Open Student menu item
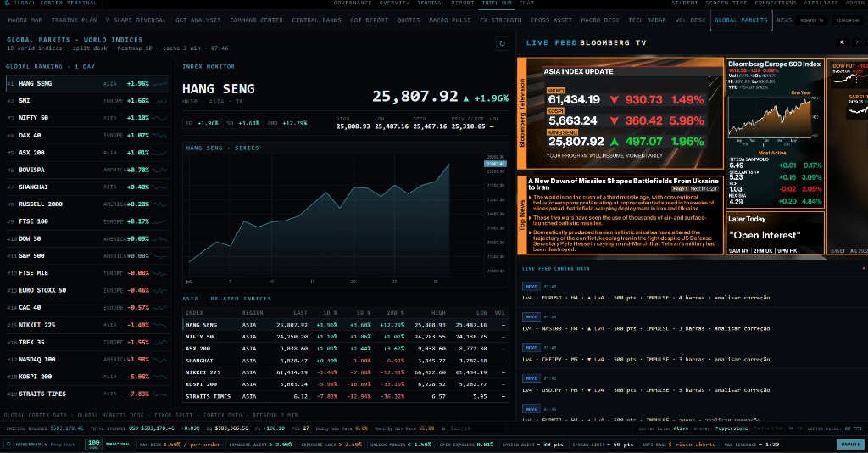The width and height of the screenshot is (868, 453). (x=685, y=3)
